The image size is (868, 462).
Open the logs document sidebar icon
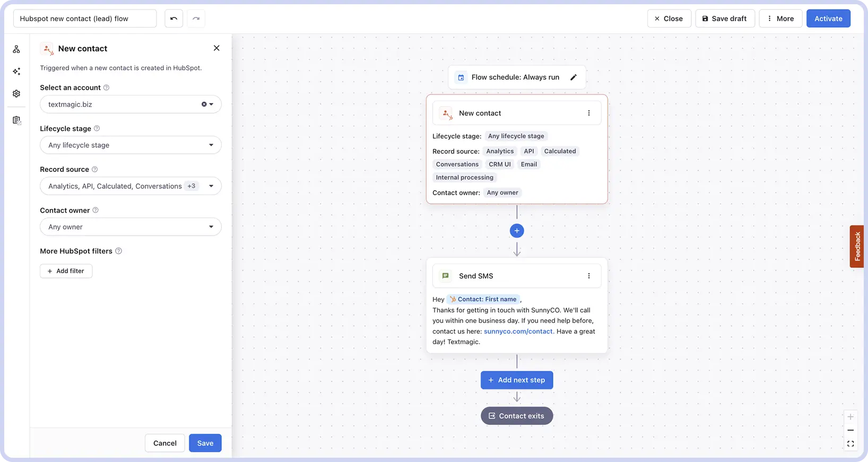(x=16, y=120)
